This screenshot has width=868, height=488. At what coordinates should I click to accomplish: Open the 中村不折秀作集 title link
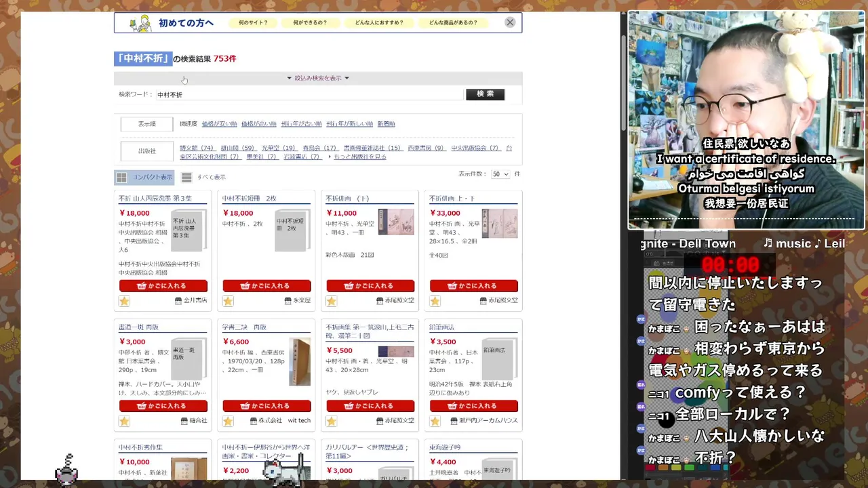140,447
